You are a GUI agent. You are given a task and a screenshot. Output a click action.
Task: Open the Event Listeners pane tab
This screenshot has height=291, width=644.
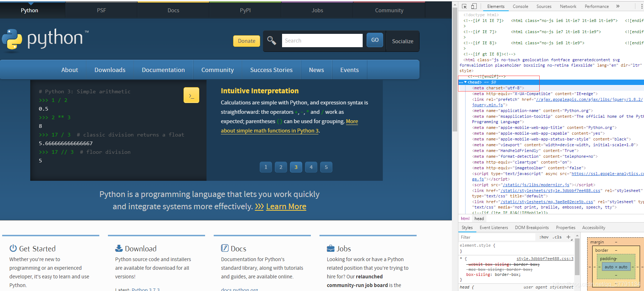tap(494, 228)
